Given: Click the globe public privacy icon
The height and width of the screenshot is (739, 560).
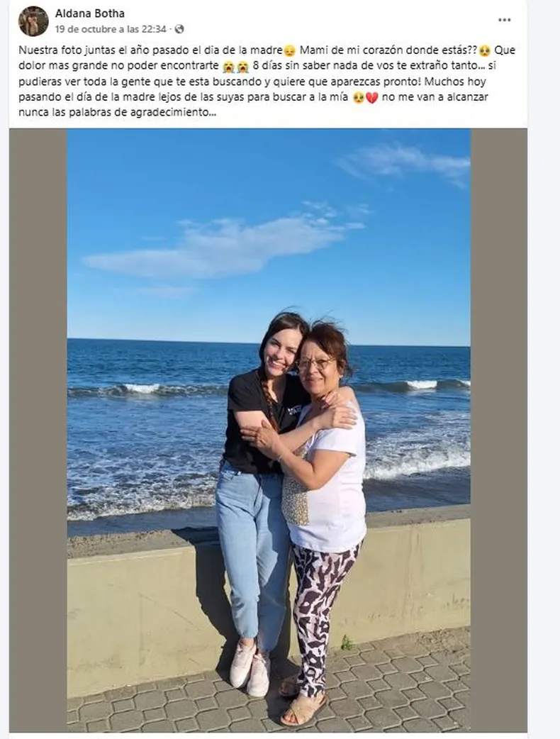Looking at the screenshot, I should 179,29.
